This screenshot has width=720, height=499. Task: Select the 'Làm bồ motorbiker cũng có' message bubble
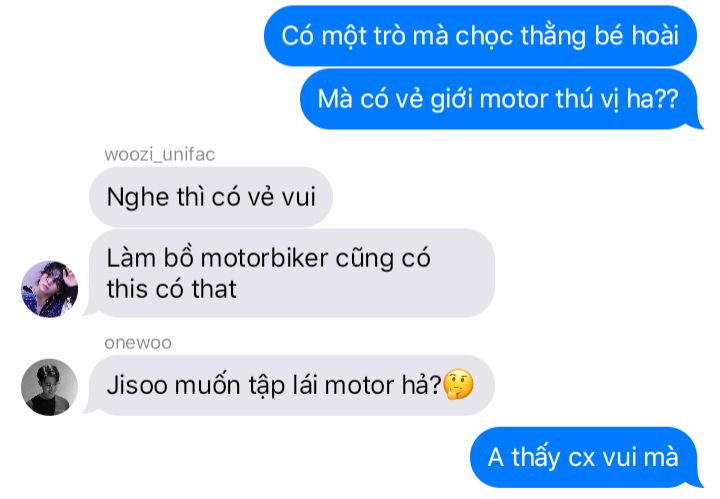coord(289,273)
